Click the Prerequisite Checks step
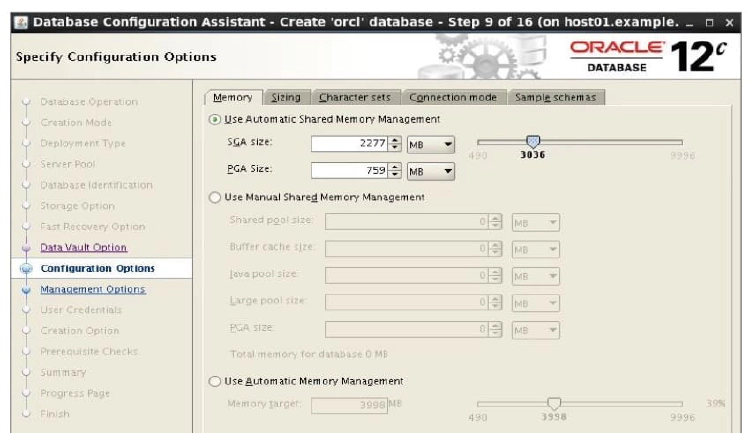The image size is (750, 433). tap(89, 352)
